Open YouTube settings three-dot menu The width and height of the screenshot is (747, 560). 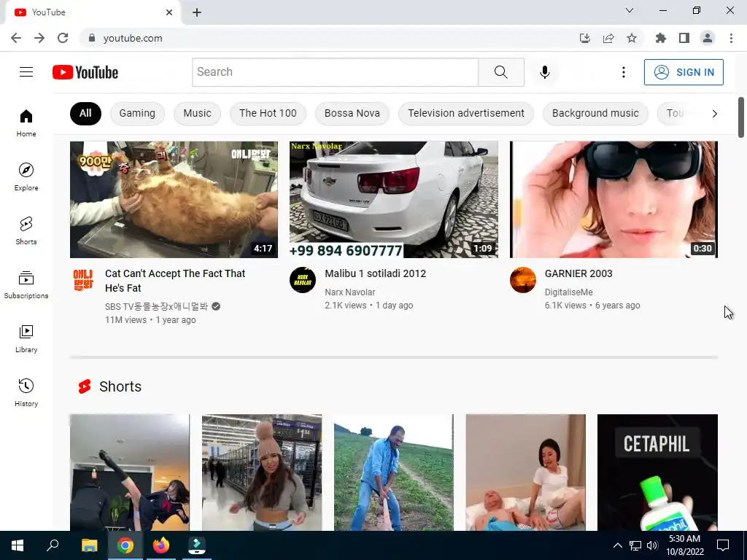point(623,72)
